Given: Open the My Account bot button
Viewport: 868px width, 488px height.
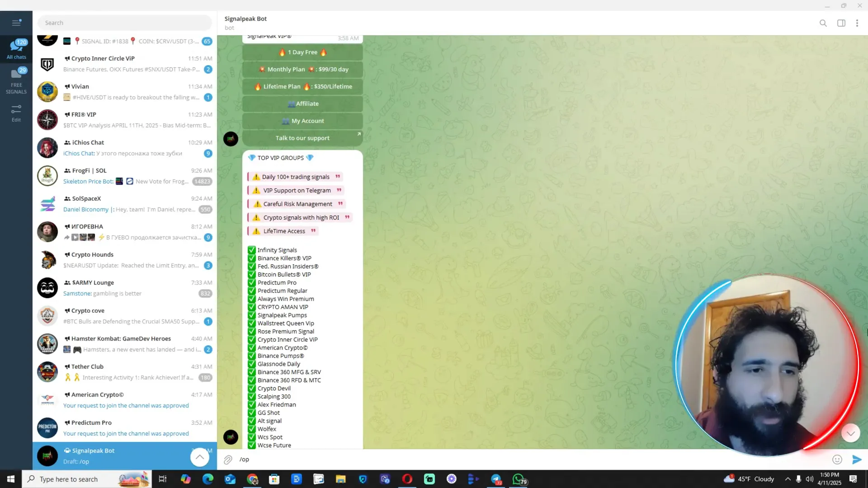Looking at the screenshot, I should [302, 121].
